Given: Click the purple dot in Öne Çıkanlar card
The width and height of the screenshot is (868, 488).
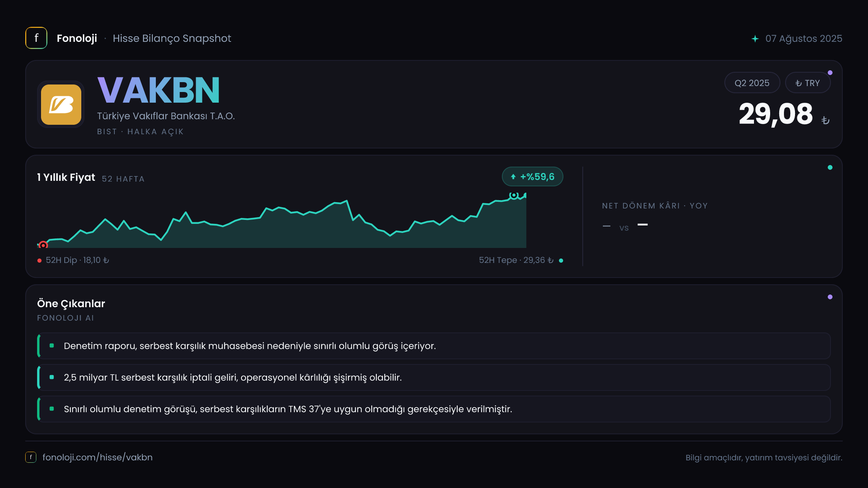Looking at the screenshot, I should click(830, 297).
